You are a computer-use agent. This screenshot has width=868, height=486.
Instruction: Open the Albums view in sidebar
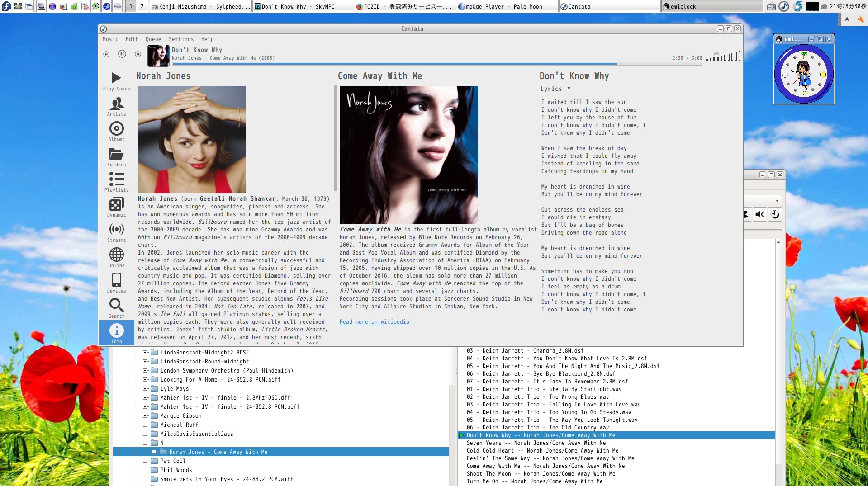point(116,132)
